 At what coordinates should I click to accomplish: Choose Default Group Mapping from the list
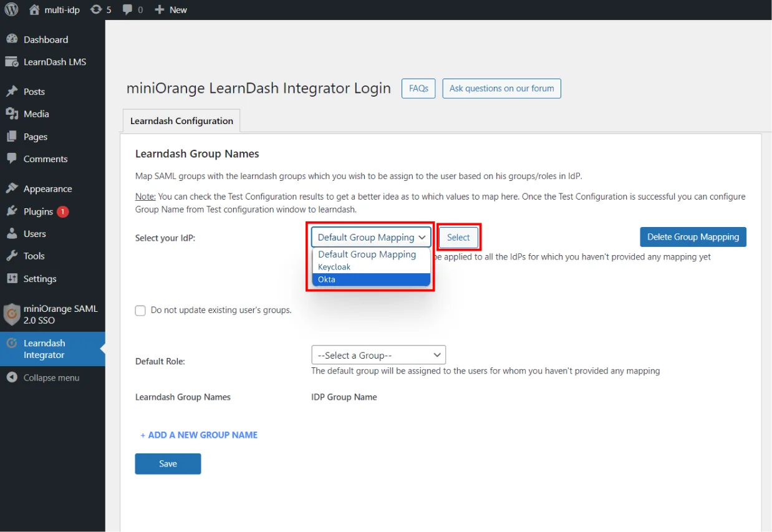point(371,254)
